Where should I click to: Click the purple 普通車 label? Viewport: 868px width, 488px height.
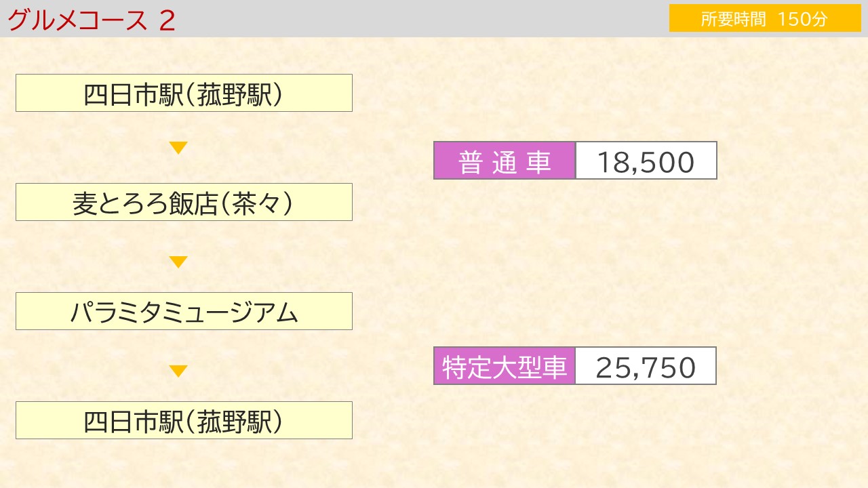505,161
